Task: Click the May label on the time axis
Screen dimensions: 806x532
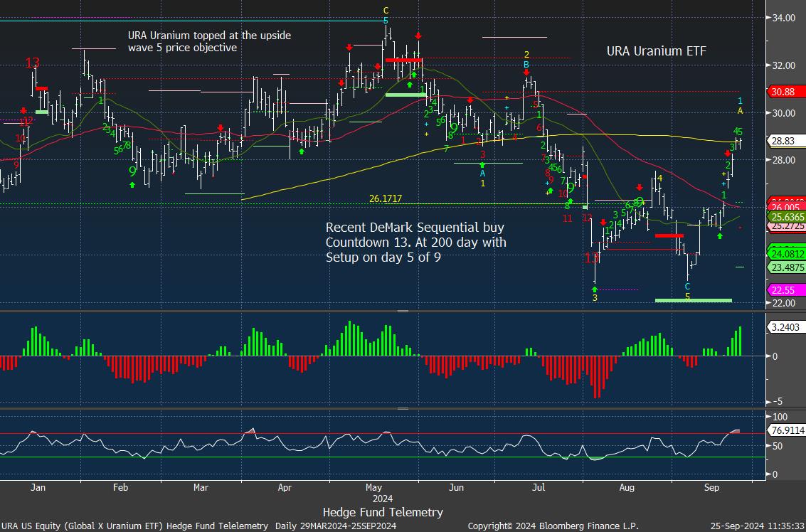Action: point(373,487)
